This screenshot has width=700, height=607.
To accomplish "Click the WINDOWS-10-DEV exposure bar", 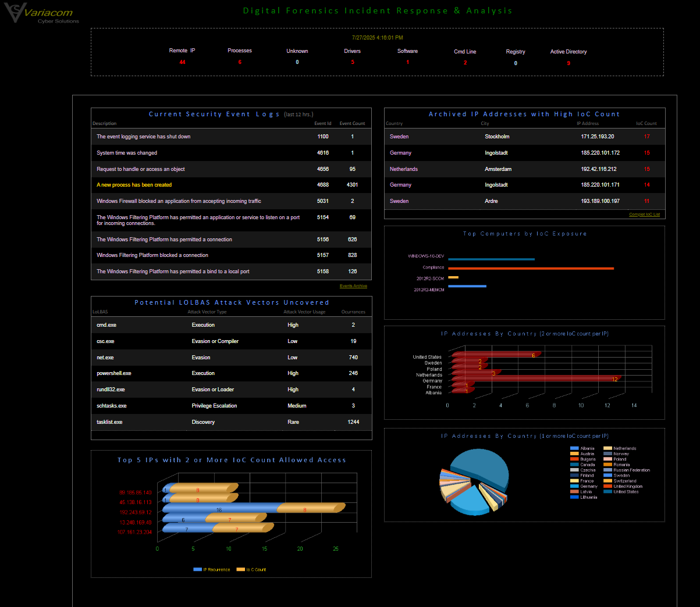I will click(x=491, y=259).
